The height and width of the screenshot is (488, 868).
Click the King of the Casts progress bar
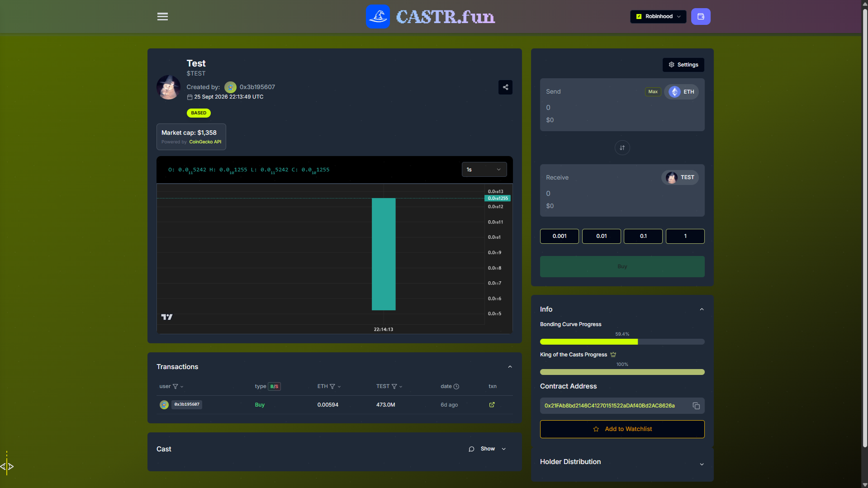click(622, 372)
